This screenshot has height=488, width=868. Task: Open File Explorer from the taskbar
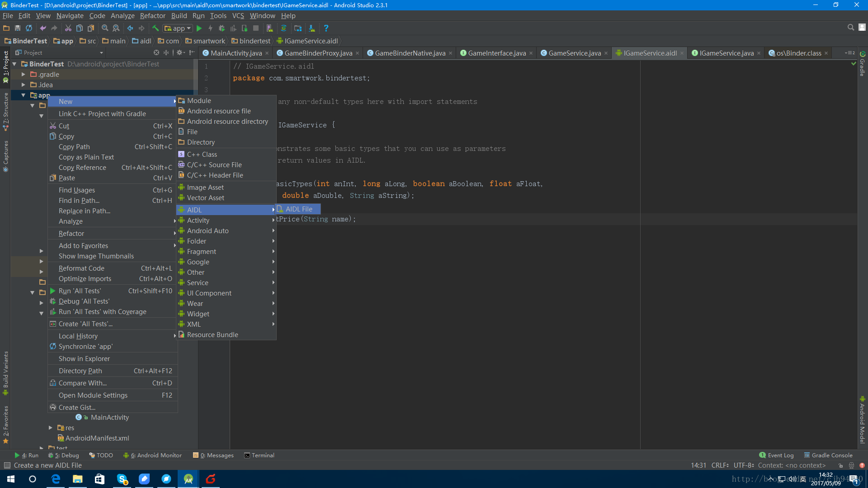pos(78,479)
